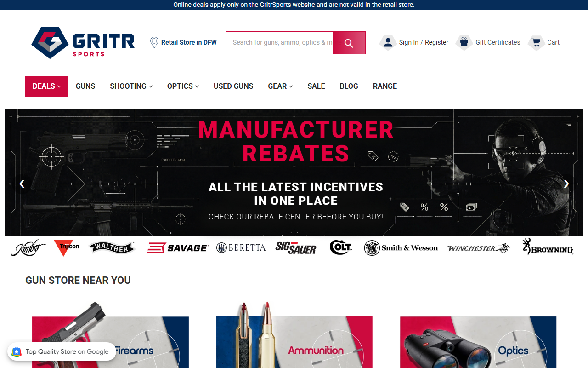The width and height of the screenshot is (588, 368).
Task: Click the Browning brand logo
Action: [548, 247]
